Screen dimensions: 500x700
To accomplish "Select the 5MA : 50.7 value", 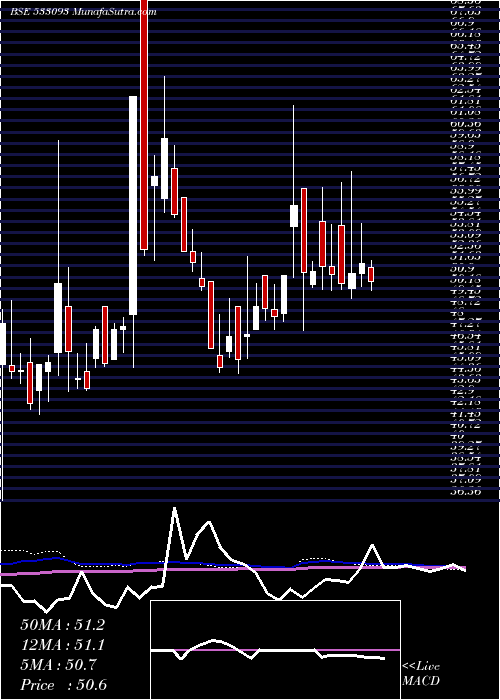I will coord(58,665).
